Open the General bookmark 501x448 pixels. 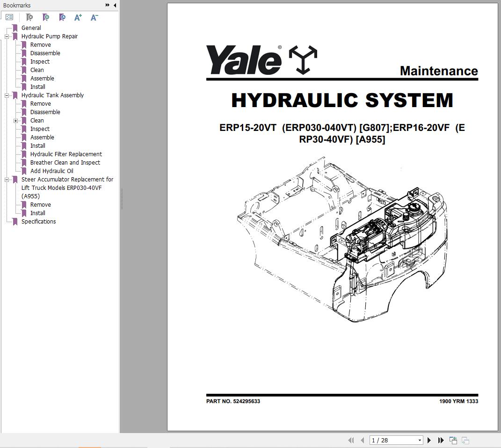[31, 28]
